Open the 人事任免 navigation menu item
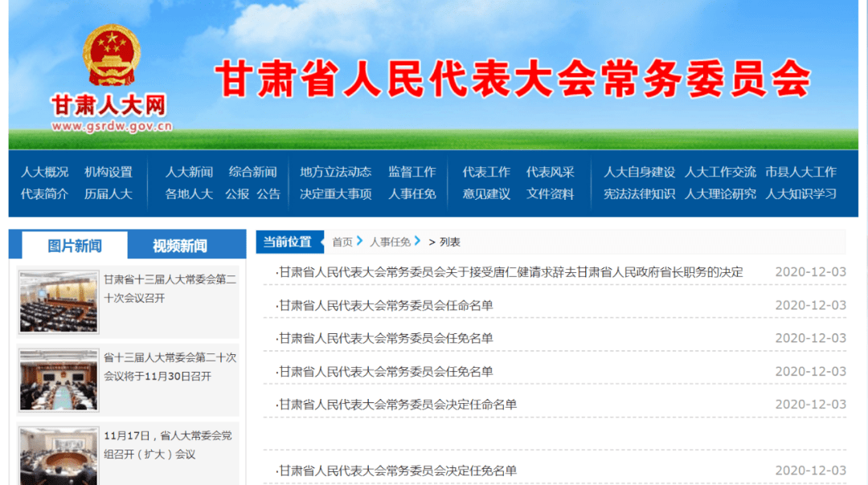Image resolution: width=868 pixels, height=485 pixels. 411,194
